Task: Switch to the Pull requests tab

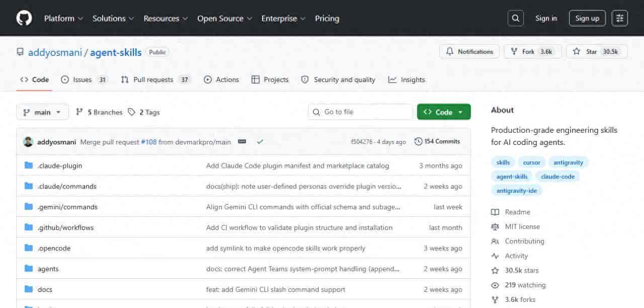Action: (x=155, y=80)
